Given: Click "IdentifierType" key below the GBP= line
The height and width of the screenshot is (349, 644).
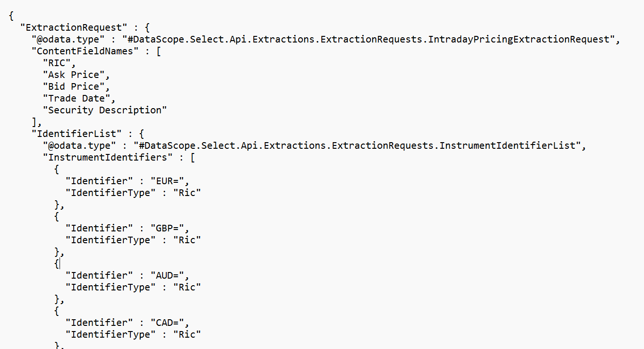Looking at the screenshot, I should (111, 240).
